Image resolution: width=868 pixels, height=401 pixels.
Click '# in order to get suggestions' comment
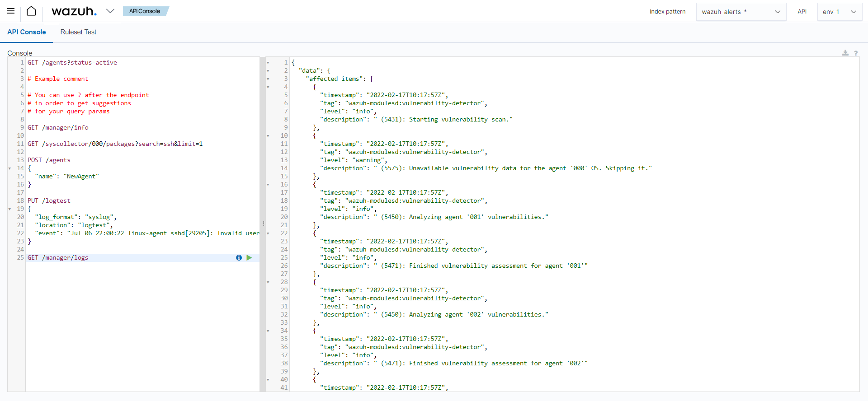tap(79, 103)
